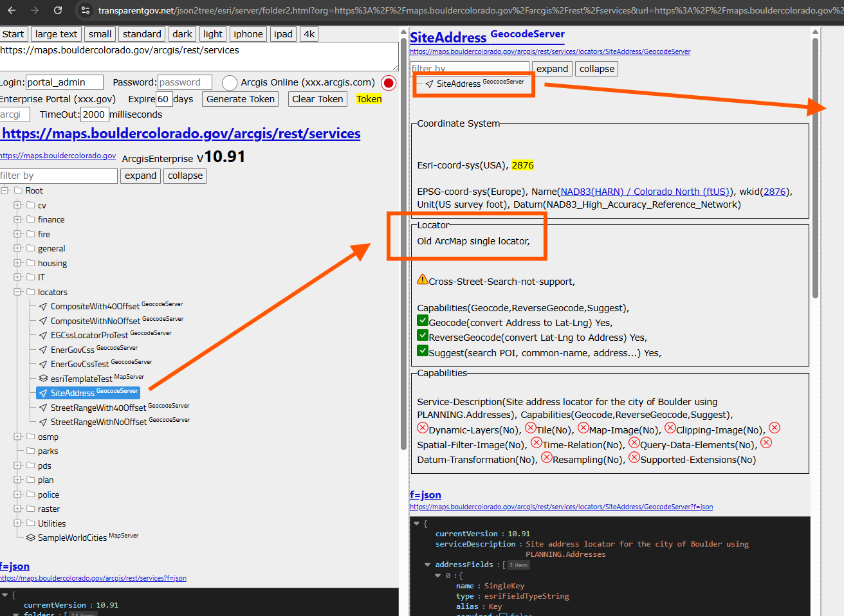
Task: Collapse the addressFields JSON array
Action: click(428, 565)
